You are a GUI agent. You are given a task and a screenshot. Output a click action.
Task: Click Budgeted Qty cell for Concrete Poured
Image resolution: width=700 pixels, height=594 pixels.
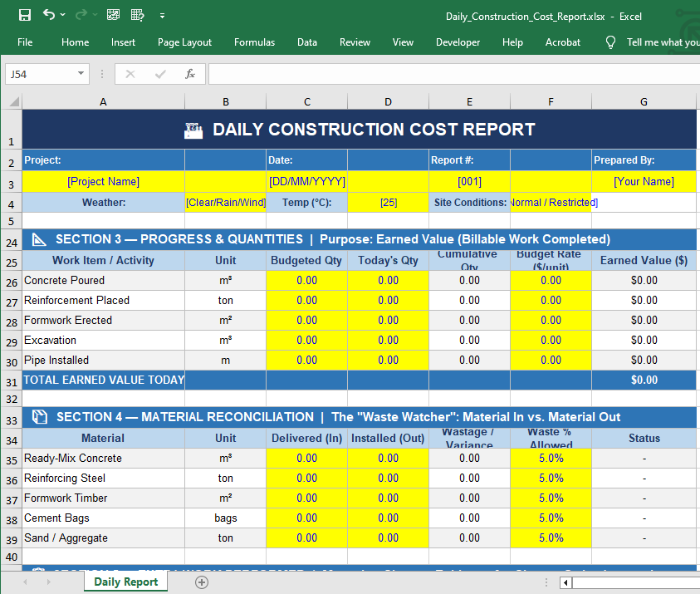306,280
